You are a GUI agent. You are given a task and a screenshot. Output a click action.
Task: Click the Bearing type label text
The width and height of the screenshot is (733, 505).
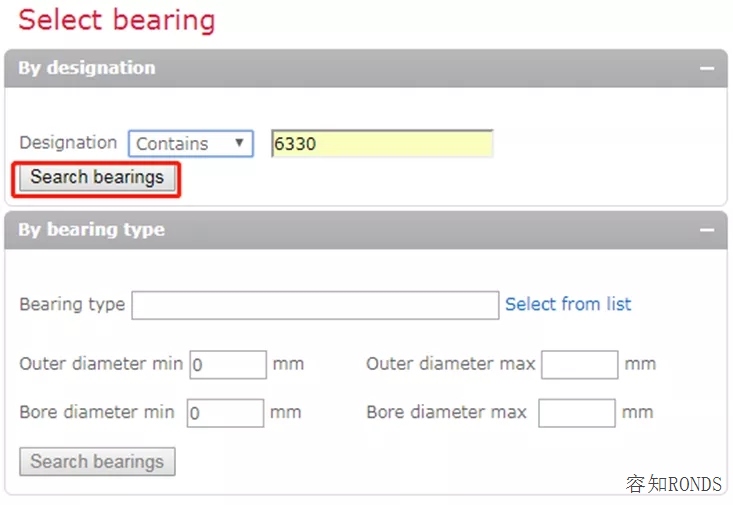(x=72, y=304)
